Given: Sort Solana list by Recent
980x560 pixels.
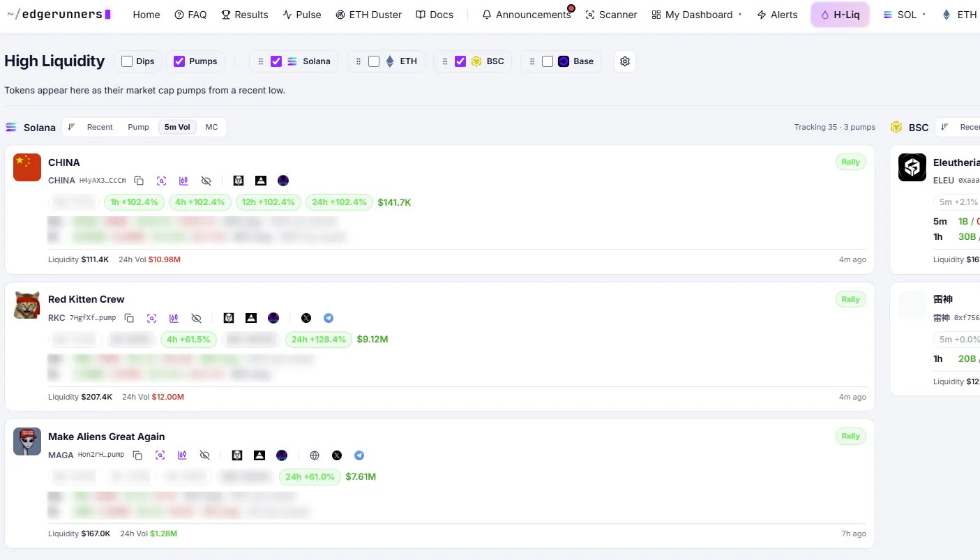Looking at the screenshot, I should (100, 127).
